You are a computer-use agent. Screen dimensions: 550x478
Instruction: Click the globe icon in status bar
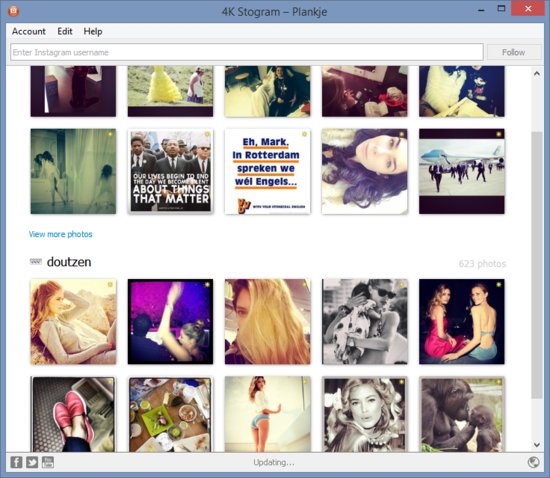pos(534,462)
